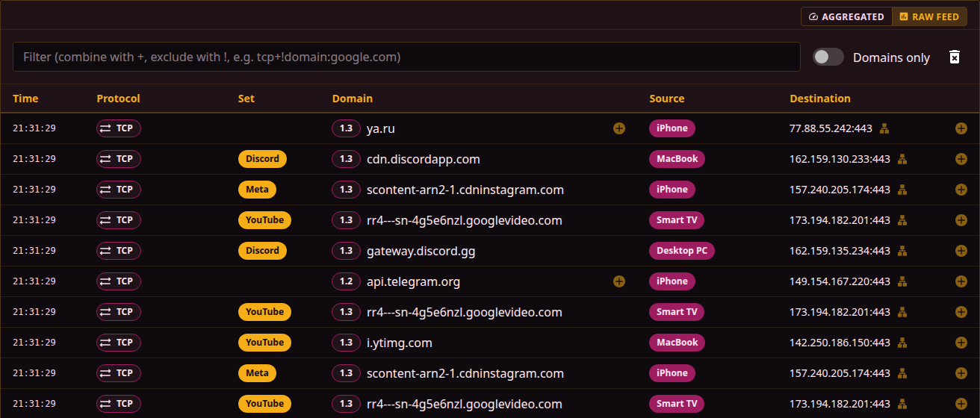Click the Destination column header

(x=820, y=99)
